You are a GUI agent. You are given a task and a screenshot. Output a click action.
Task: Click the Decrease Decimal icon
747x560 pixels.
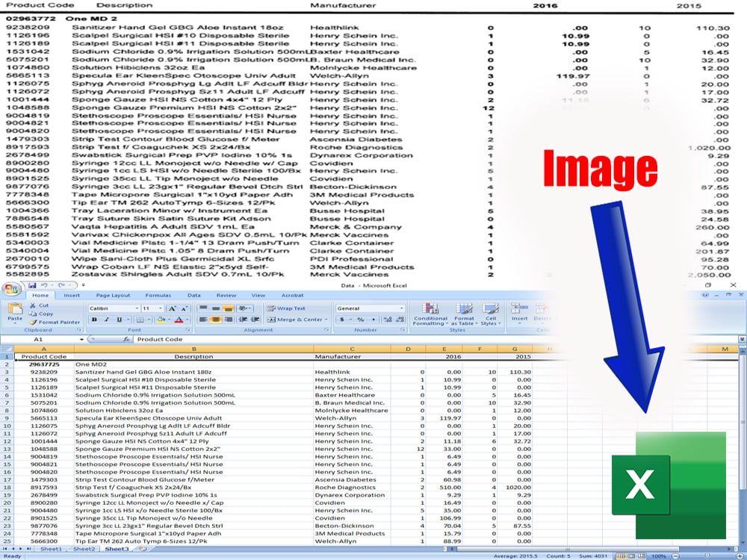point(400,320)
